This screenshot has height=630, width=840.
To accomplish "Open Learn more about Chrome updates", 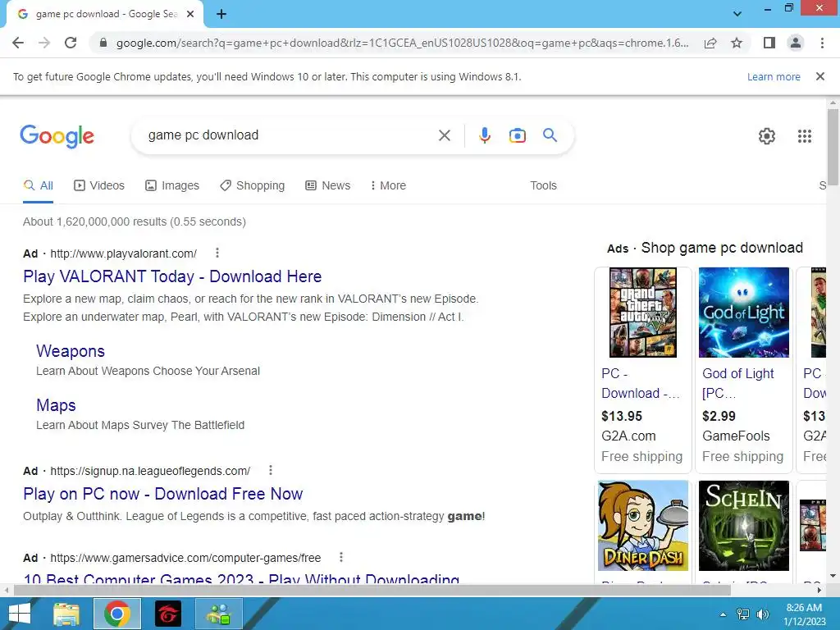I will (x=774, y=76).
